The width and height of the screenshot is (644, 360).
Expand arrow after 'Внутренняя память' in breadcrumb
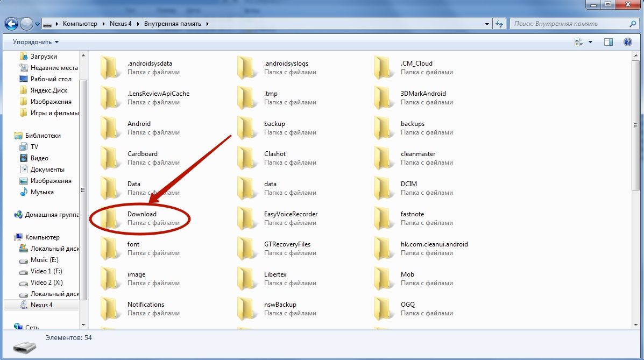[208, 24]
